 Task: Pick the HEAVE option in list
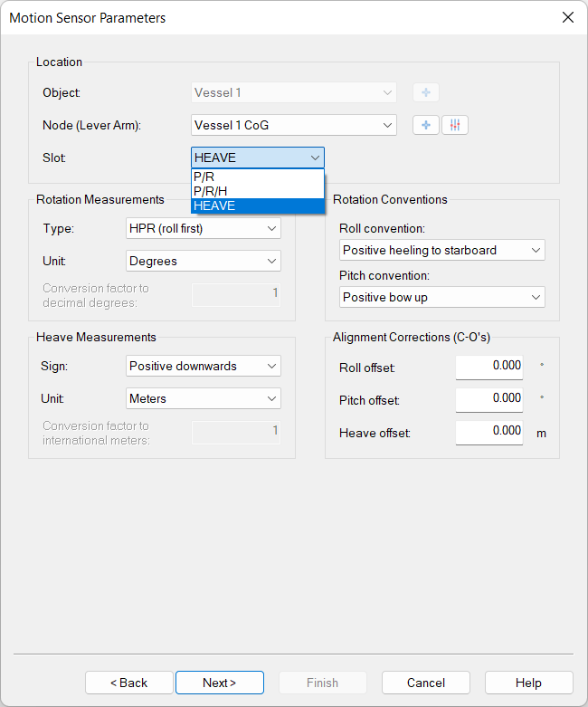[257, 205]
